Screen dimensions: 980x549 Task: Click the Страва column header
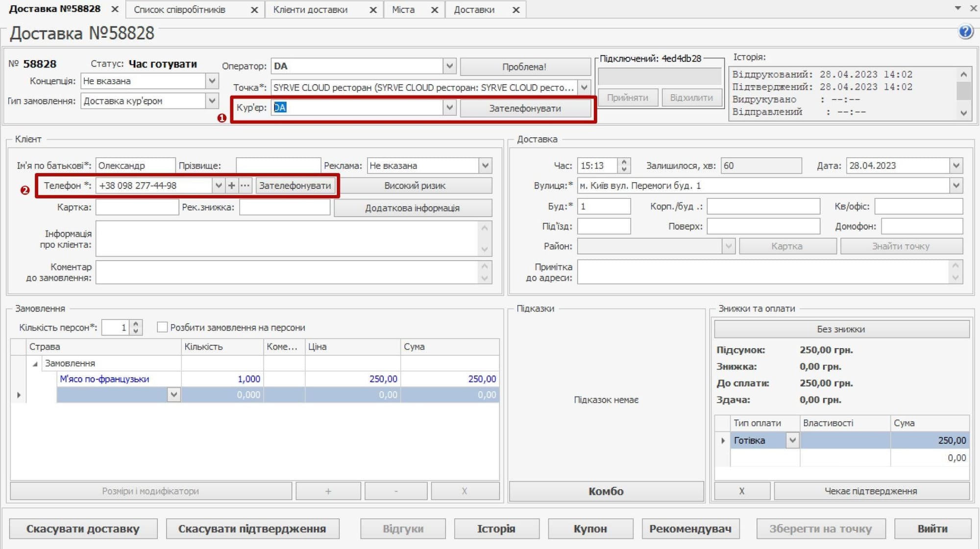[103, 347]
